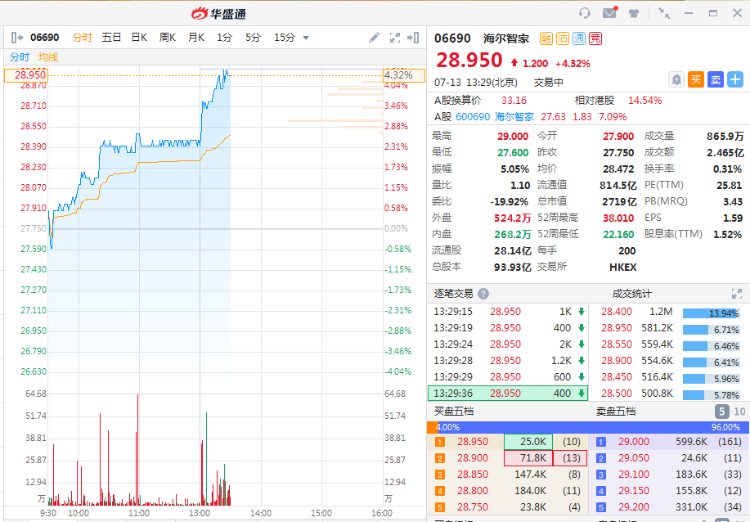750x522 pixels.
Task: Open the skin theme shirt icon
Action: (634, 13)
